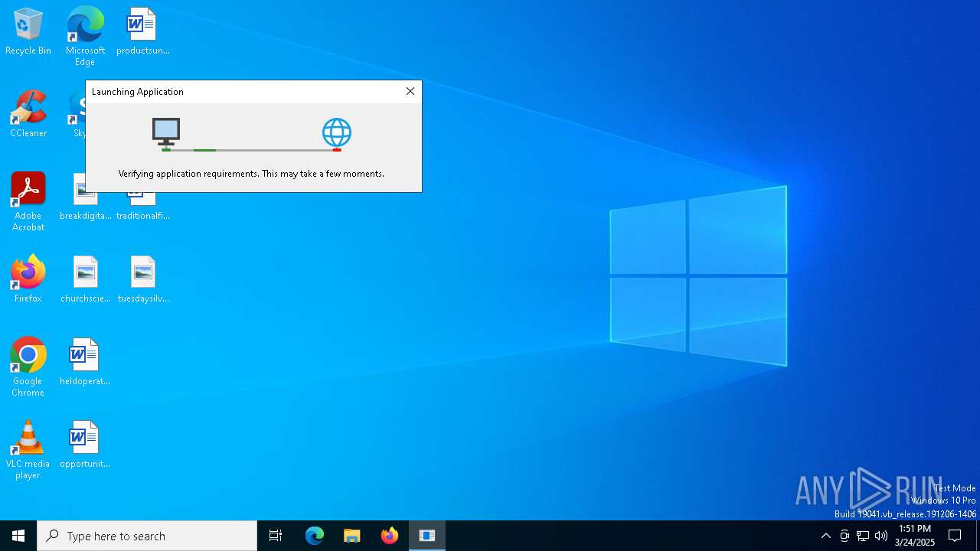The image size is (980, 551).
Task: Open File Explorer from taskbar
Action: (352, 536)
